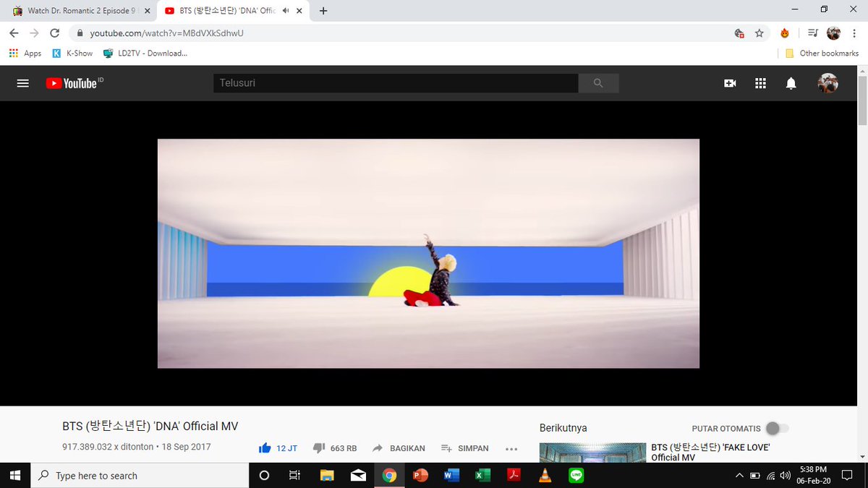This screenshot has width=868, height=488.
Task: Close the Dr. Romantic 2 tab
Action: coord(148,11)
